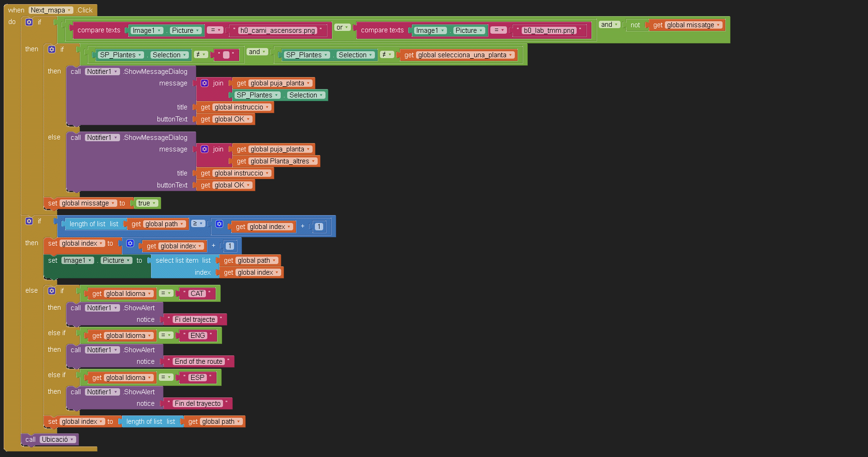Open the Next_mapa component dropdown
The height and width of the screenshot is (457, 868).
click(51, 10)
